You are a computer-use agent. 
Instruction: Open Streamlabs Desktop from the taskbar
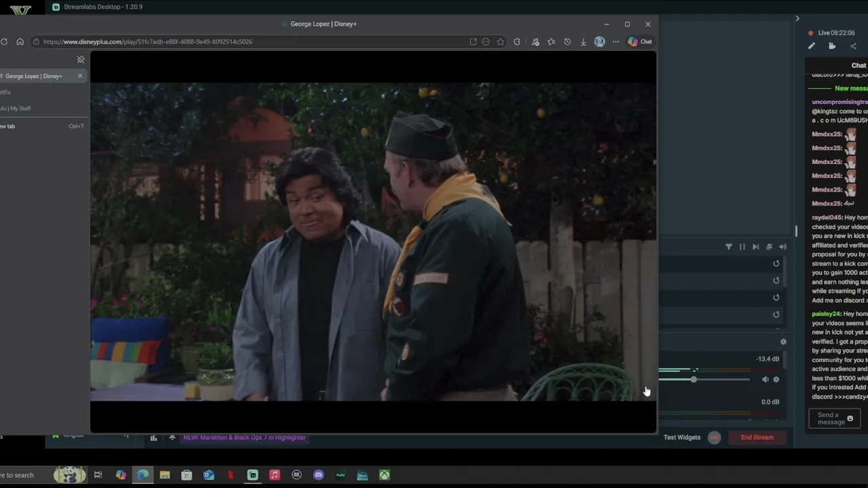click(x=253, y=475)
